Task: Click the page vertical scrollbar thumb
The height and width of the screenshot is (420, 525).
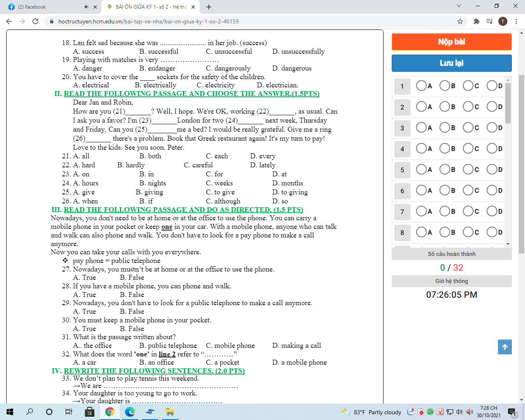Action: click(521, 164)
